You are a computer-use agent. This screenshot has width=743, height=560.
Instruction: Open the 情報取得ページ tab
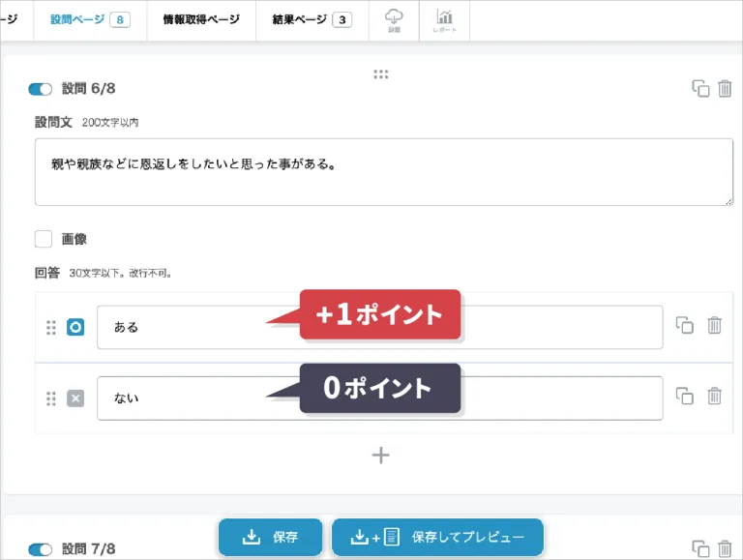(201, 20)
